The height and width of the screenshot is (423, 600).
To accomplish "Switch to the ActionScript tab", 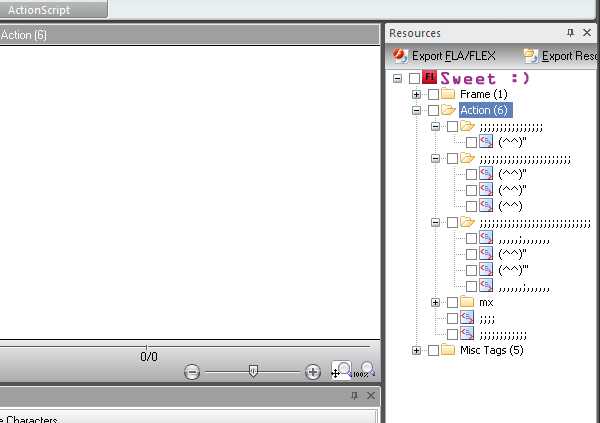I will coord(52,9).
